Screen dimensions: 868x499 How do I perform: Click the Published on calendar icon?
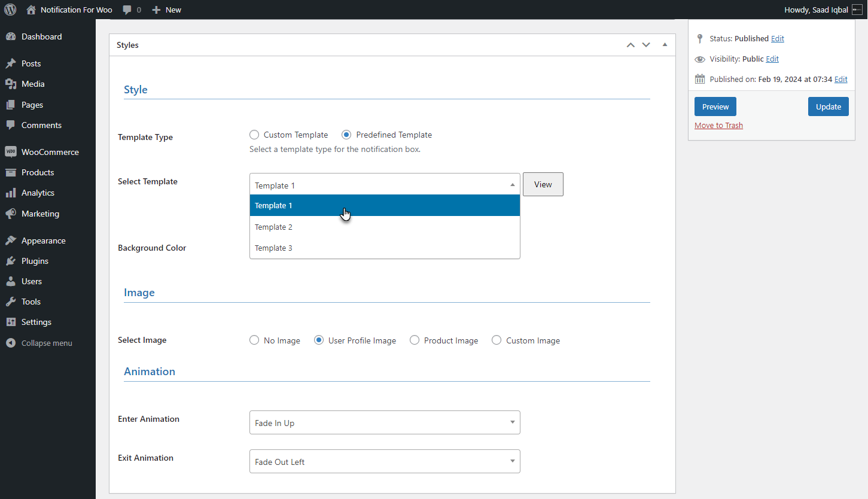(x=700, y=79)
